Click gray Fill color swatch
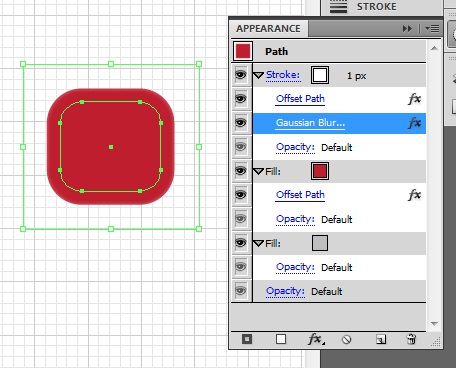456x368 pixels. pyautogui.click(x=320, y=243)
